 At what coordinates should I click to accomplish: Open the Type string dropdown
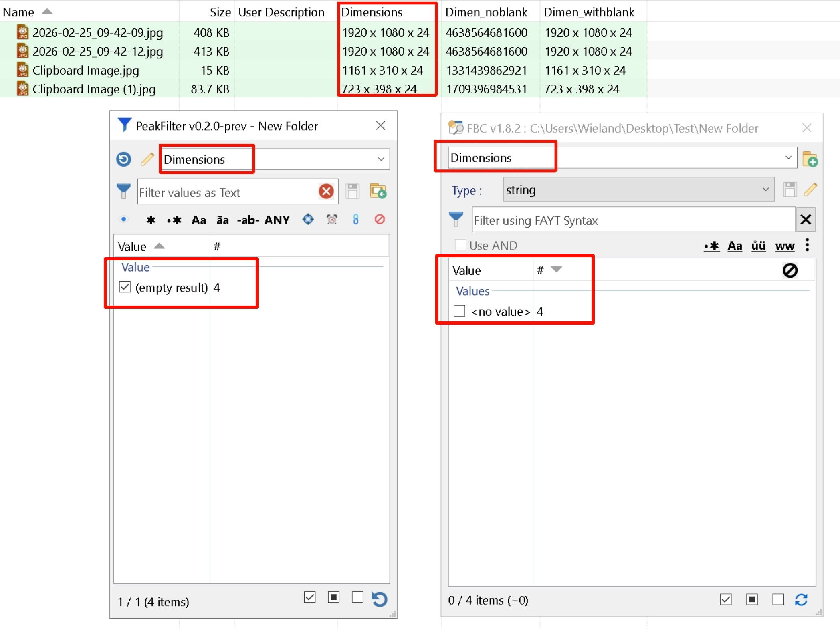click(765, 190)
